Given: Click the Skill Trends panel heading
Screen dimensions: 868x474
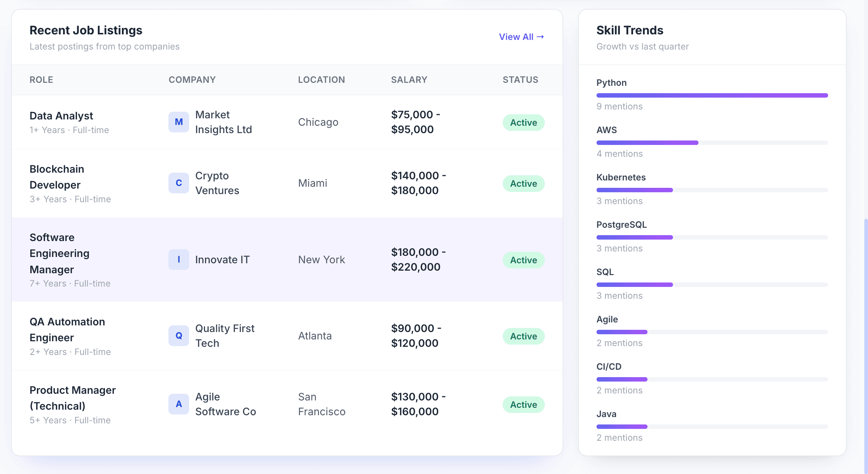Looking at the screenshot, I should [x=630, y=30].
